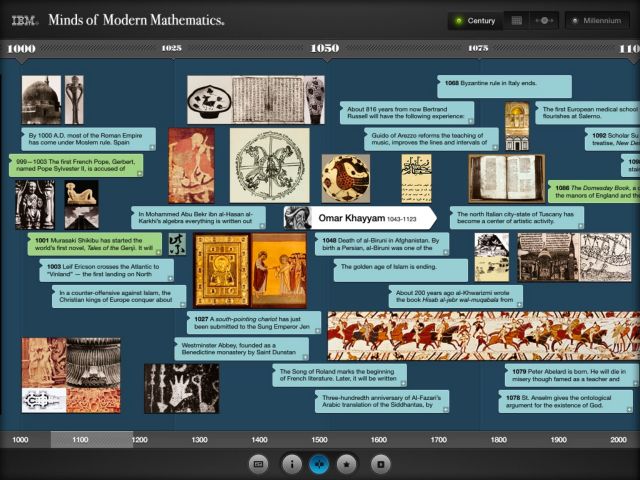Click the timeline slider view icon in header
The height and width of the screenshot is (480, 640).
(x=545, y=20)
